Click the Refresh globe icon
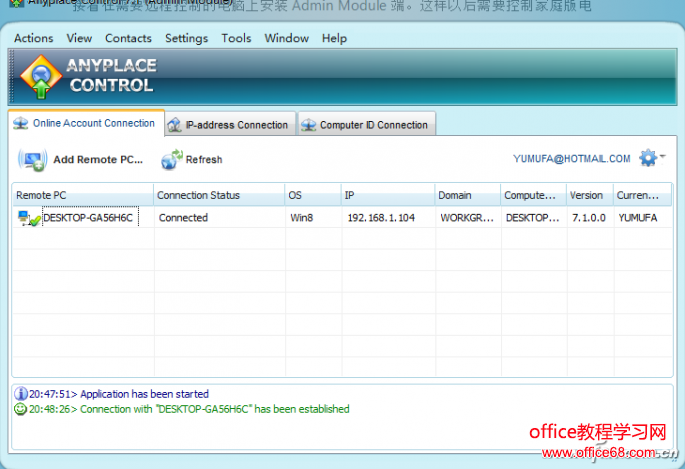Screen dimensions: 685x469 172,159
